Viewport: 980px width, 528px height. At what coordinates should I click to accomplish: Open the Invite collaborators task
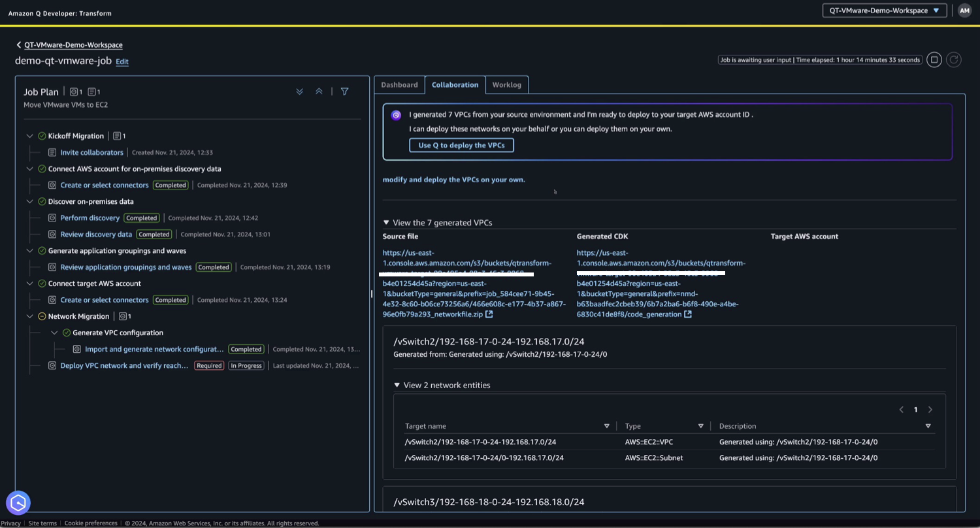point(91,152)
